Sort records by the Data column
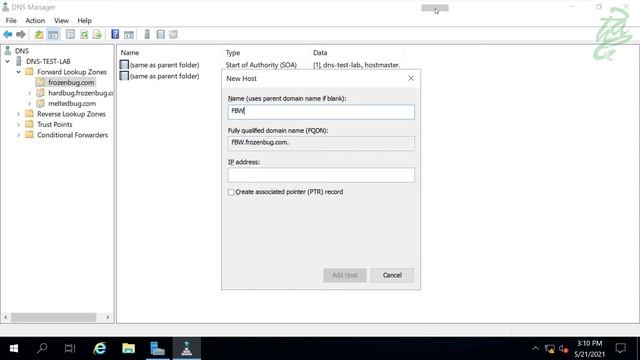Viewport: 640px width, 360px height. [320, 53]
